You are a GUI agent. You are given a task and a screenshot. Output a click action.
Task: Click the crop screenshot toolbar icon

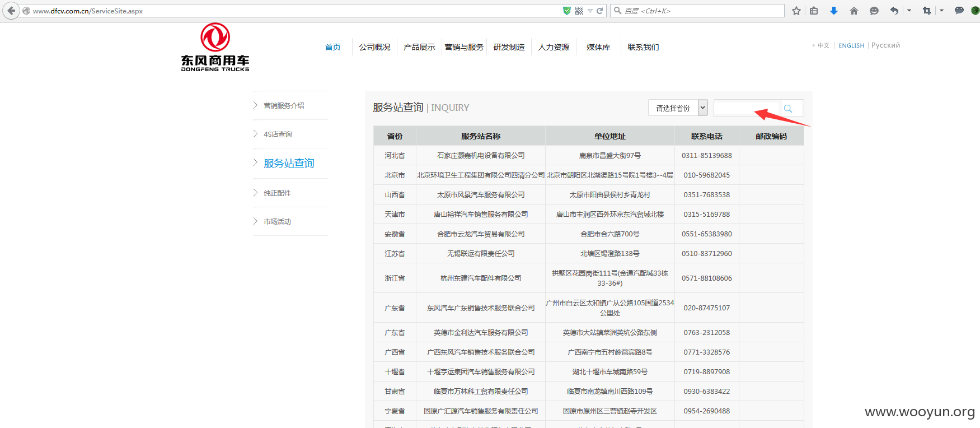pos(927,11)
